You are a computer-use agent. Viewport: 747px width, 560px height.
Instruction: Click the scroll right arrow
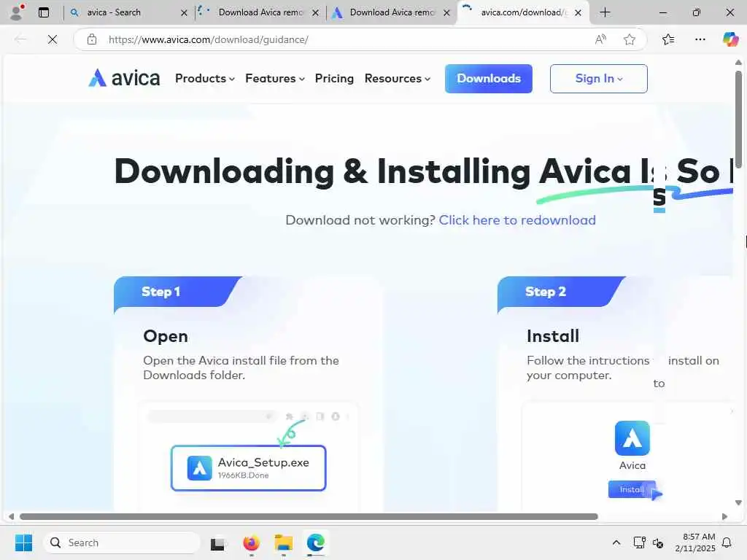point(724,517)
